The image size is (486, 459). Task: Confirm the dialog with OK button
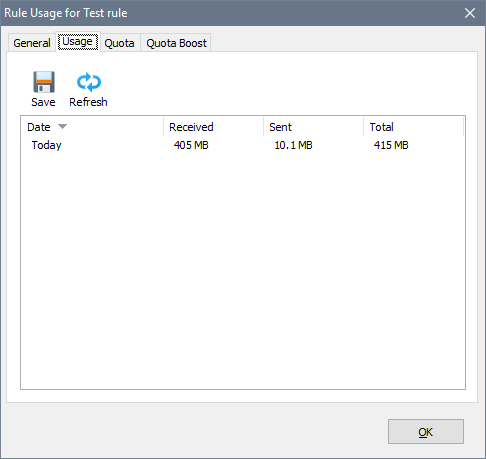click(x=426, y=432)
